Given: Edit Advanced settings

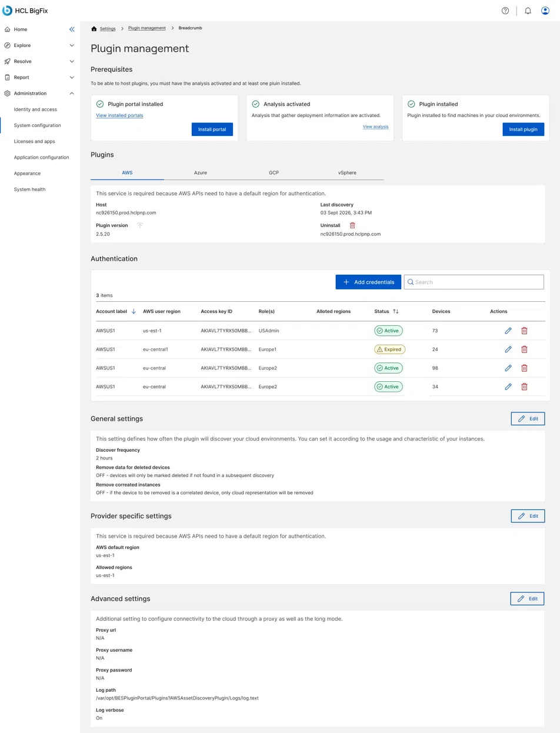Looking at the screenshot, I should (527, 598).
